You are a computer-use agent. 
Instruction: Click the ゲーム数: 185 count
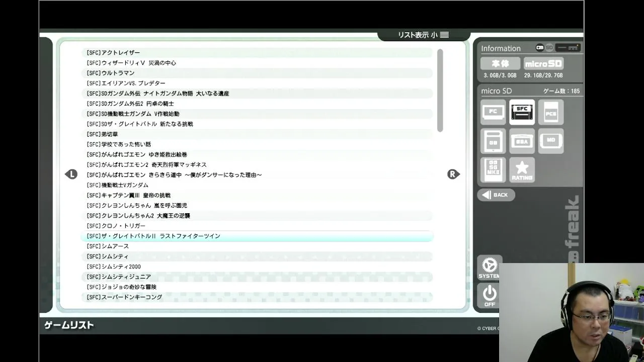pos(561,91)
